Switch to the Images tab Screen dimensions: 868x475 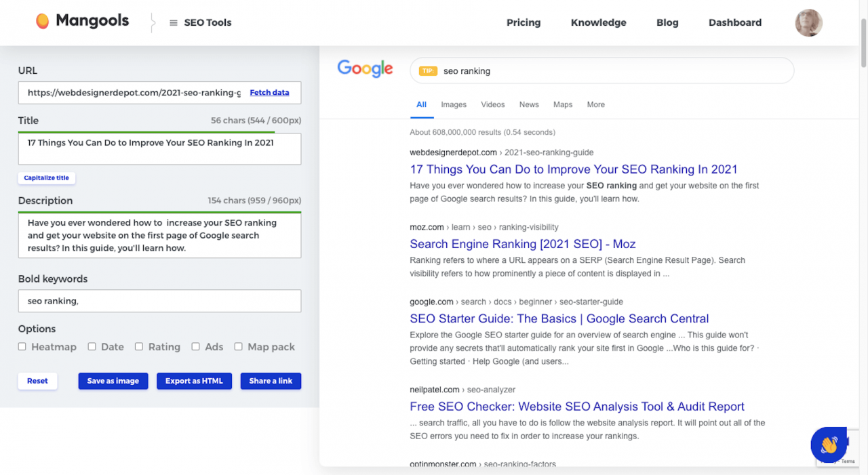click(453, 104)
